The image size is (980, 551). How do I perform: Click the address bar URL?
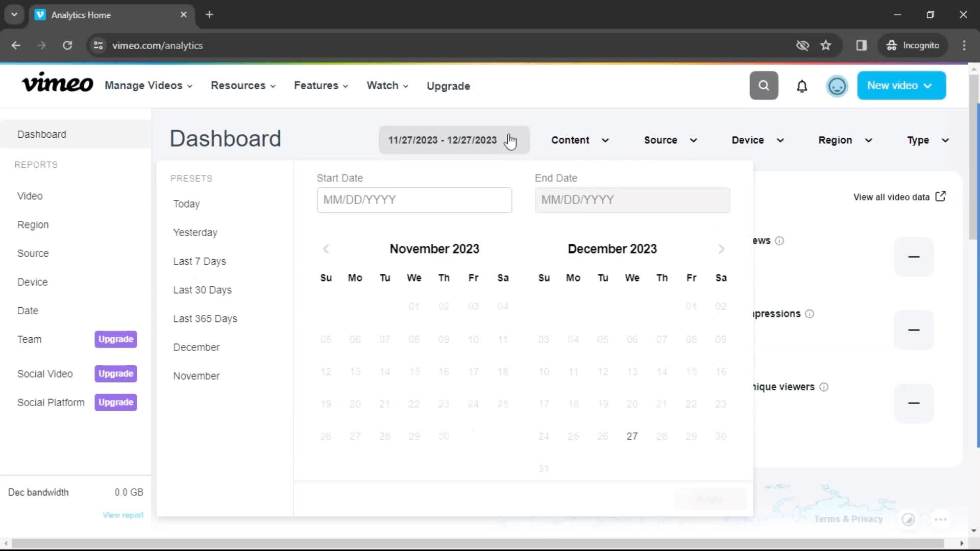157,45
